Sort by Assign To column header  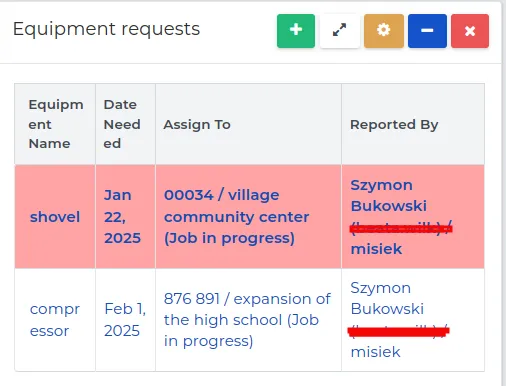coord(197,124)
